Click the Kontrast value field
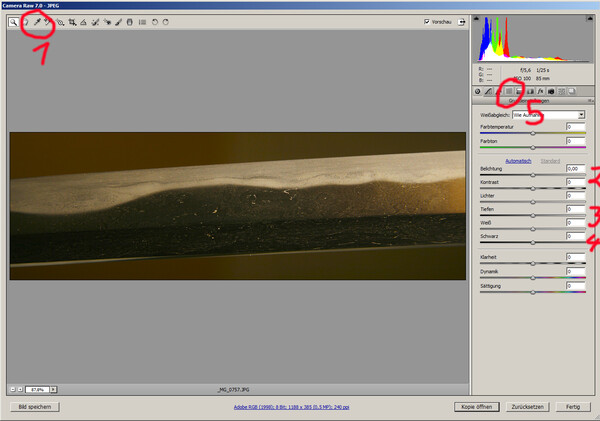The height and width of the screenshot is (421, 600). click(576, 182)
